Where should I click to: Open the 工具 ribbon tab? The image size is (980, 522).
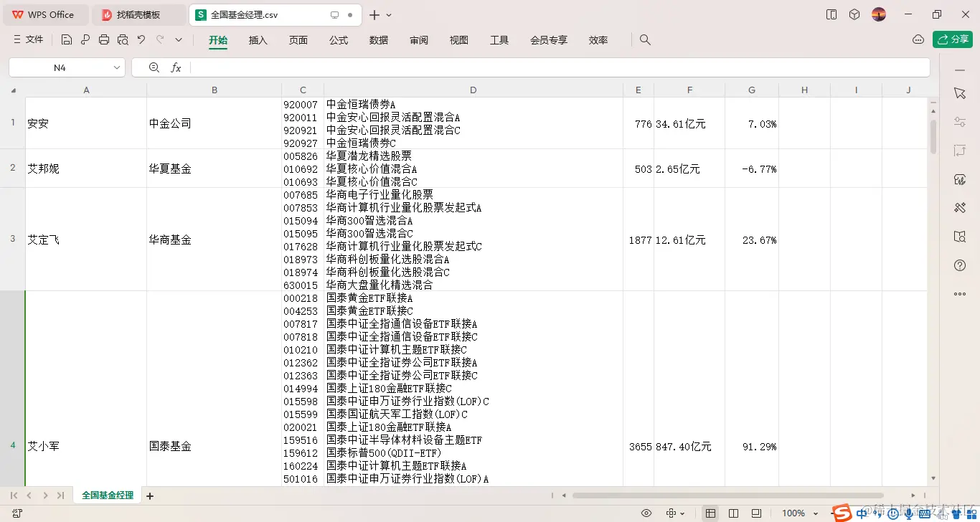[x=499, y=40]
